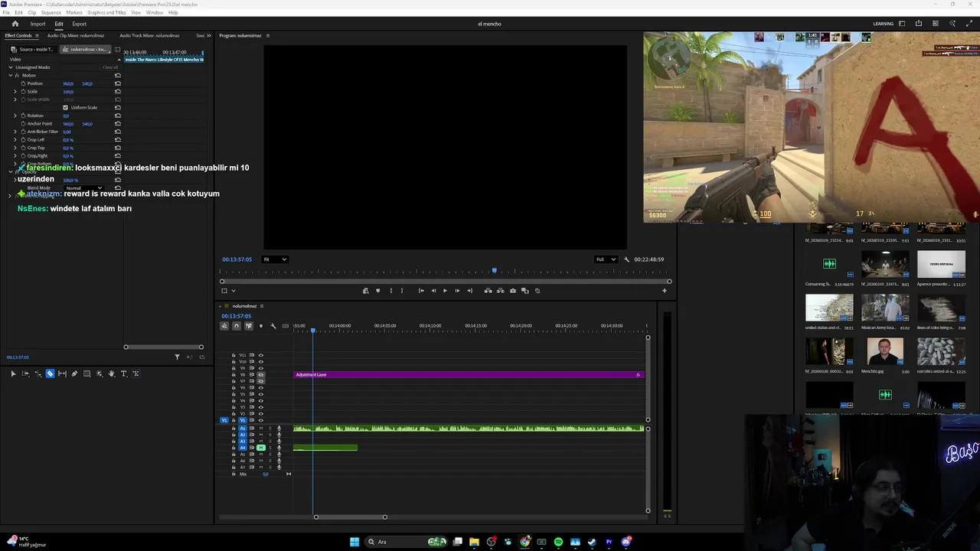Screen dimensions: 980x551
Task: Toggle insert sequences as nests button
Action: 224,326
